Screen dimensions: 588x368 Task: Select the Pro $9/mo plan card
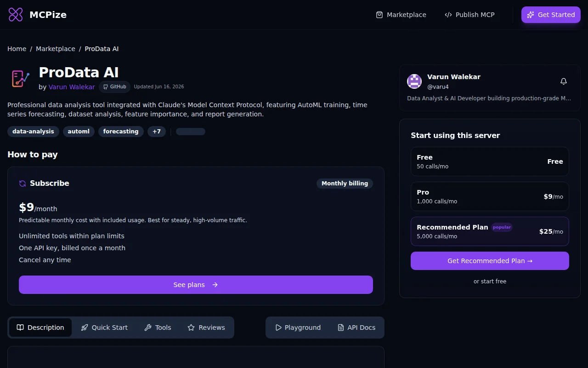pyautogui.click(x=490, y=196)
